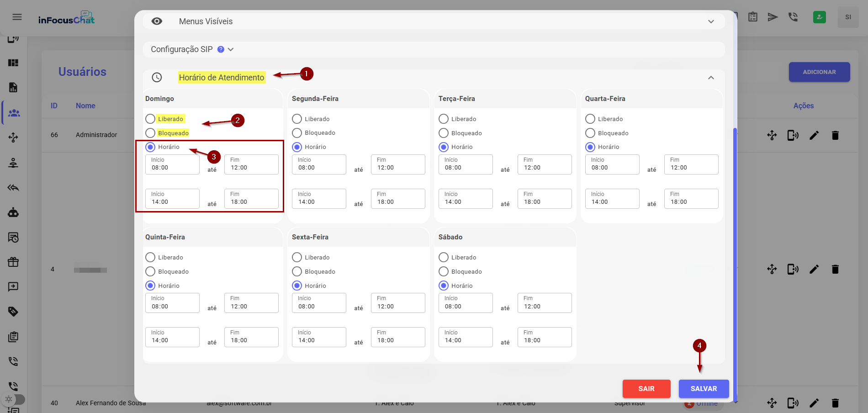
Task: Click the robot chatbot sidebar icon
Action: pos(13,212)
